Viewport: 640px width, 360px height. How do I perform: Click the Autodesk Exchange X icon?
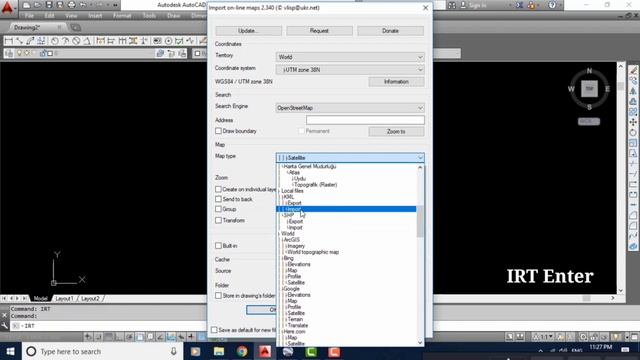[520, 5]
